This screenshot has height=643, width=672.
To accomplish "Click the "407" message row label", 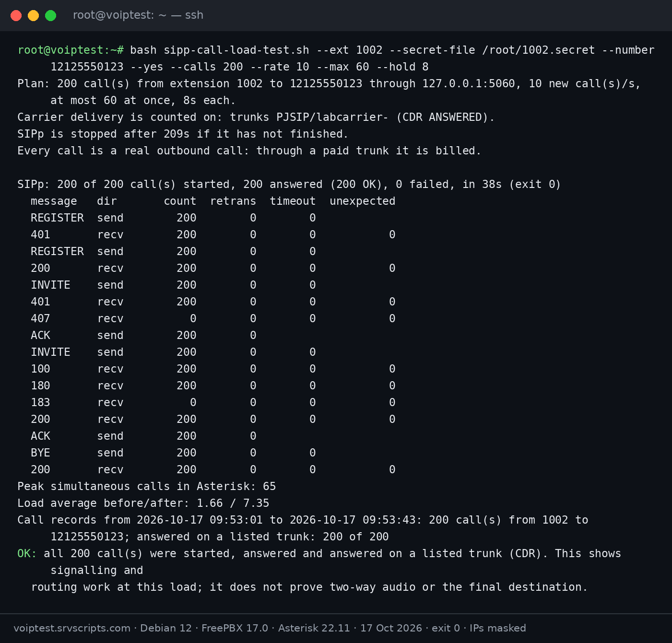I will click(x=40, y=318).
